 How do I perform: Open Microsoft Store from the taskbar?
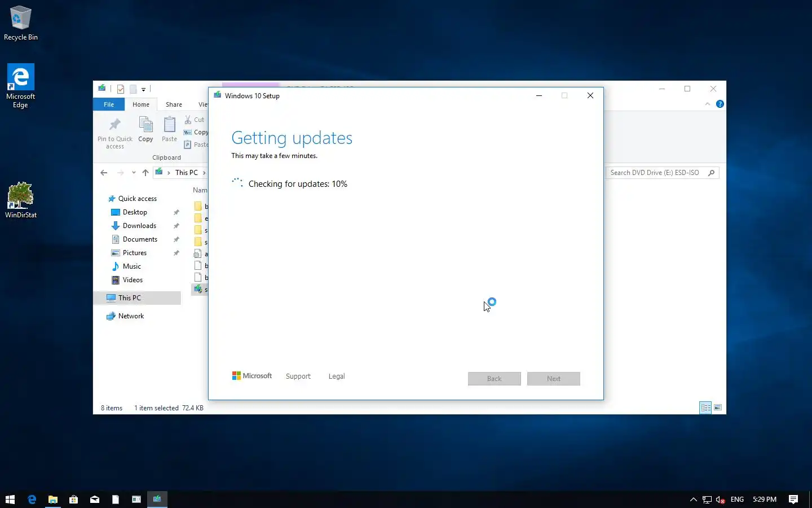click(x=73, y=499)
